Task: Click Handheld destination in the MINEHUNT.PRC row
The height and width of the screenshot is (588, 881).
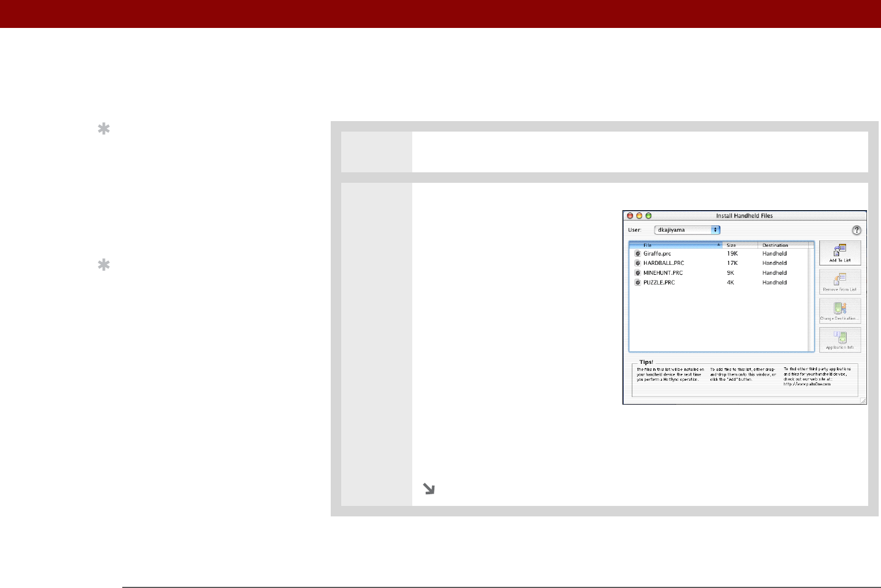Action: (x=774, y=273)
